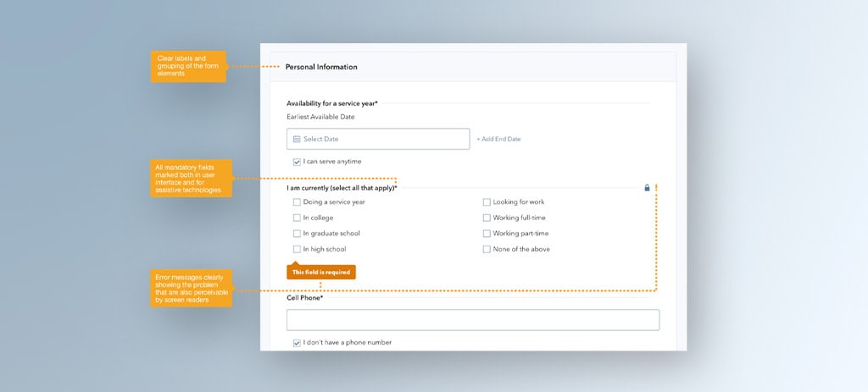Viewport: 868px width, 392px height.
Task: Select the In graduate school checkbox
Action: (297, 234)
